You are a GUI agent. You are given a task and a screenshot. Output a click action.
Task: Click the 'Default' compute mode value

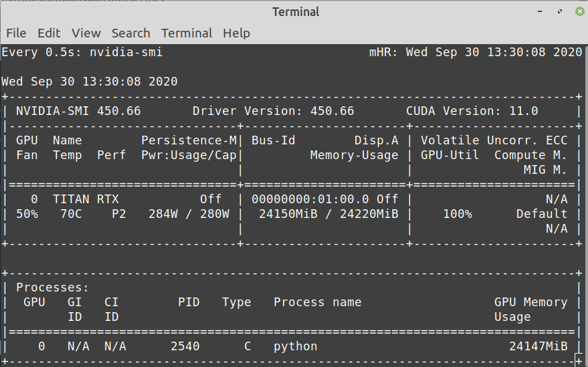click(x=541, y=214)
